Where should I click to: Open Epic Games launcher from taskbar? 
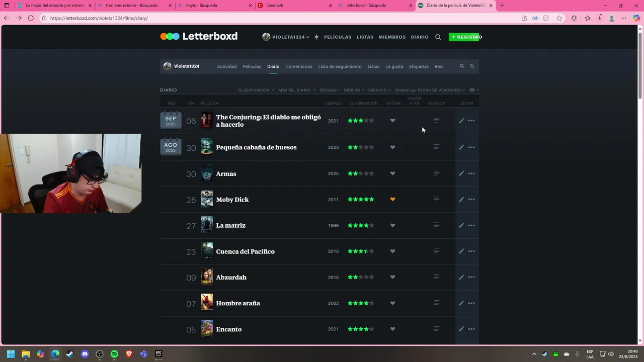(158, 354)
